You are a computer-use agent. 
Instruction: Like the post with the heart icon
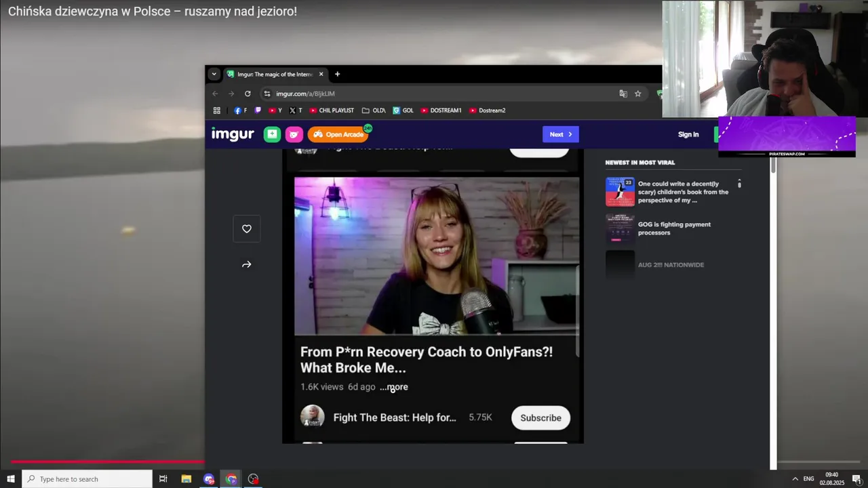click(x=247, y=229)
